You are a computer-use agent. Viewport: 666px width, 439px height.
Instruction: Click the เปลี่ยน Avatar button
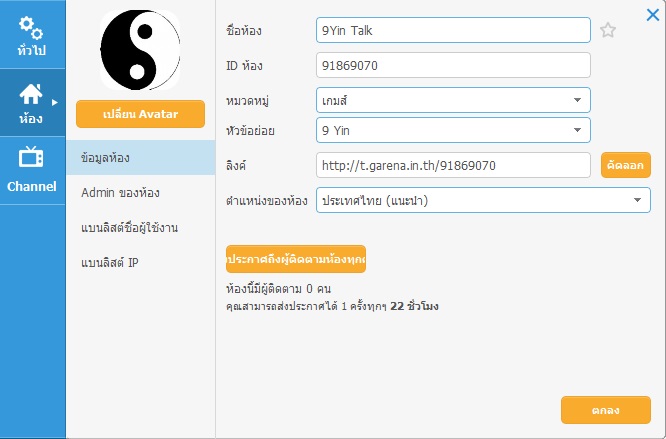tap(140, 114)
